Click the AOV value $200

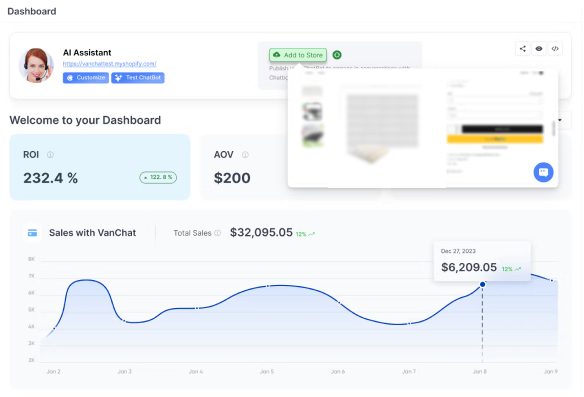pos(232,178)
